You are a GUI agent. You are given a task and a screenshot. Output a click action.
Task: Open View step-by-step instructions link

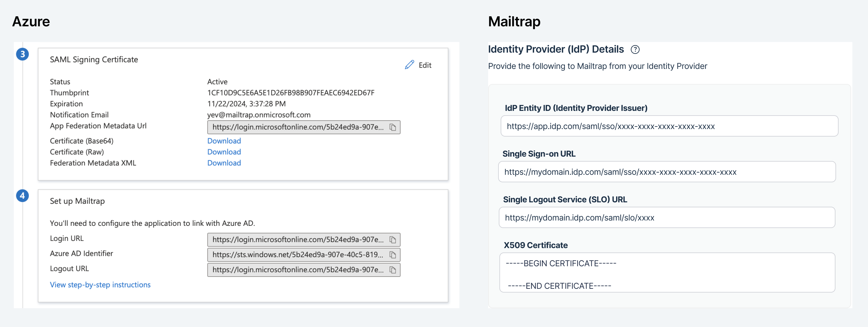(x=100, y=285)
